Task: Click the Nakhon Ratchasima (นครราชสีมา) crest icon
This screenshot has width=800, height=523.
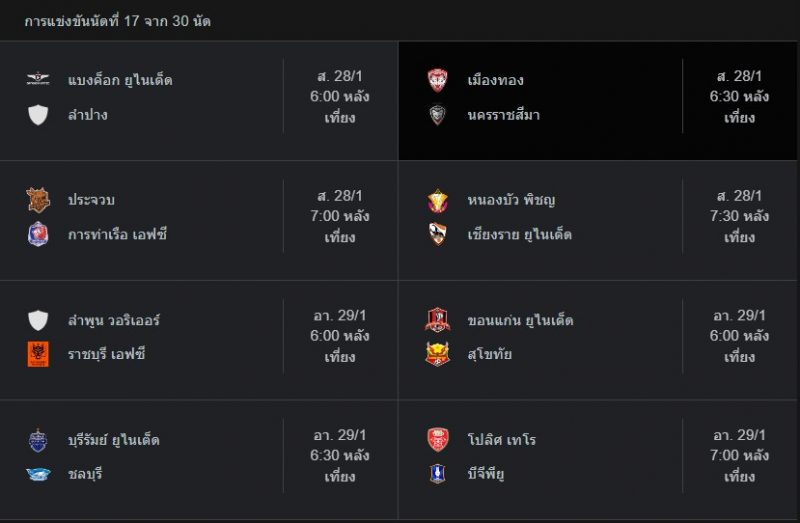Action: click(x=437, y=115)
